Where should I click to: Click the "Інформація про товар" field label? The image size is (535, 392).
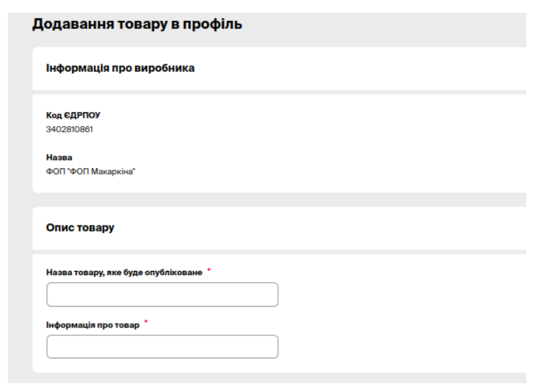point(92,325)
